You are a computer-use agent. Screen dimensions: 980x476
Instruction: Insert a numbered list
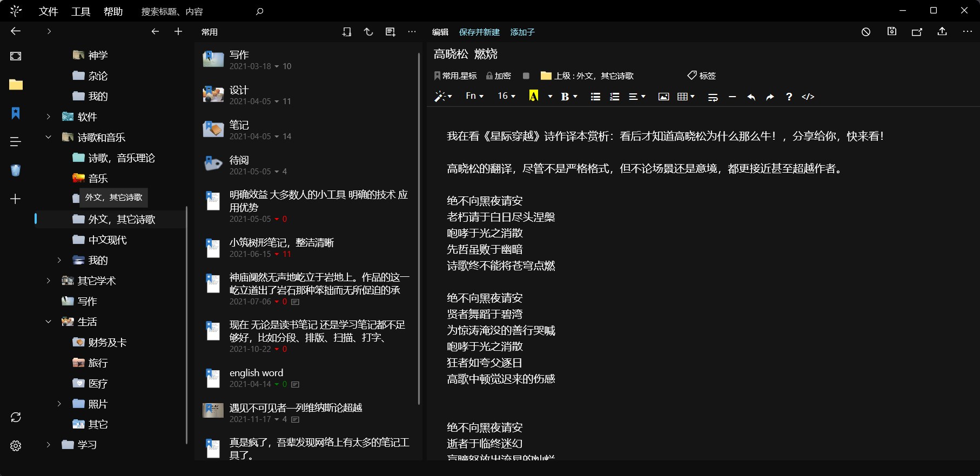click(615, 97)
